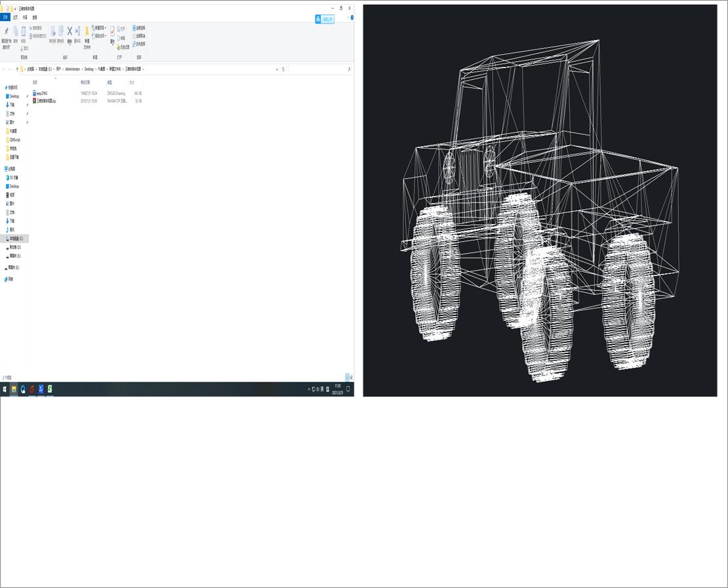Open the notification center icon in the system tray
The height and width of the screenshot is (588, 728).
(x=348, y=389)
